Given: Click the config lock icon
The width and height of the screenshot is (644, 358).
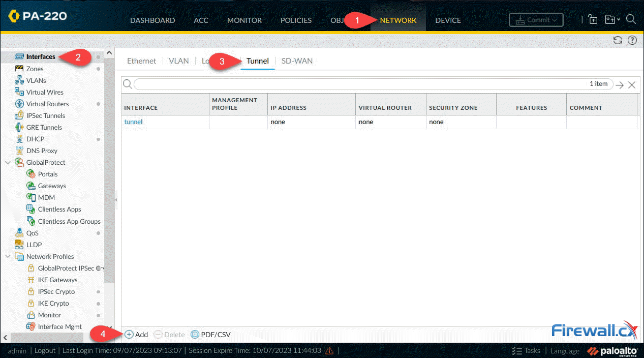Looking at the screenshot, I should coord(593,19).
